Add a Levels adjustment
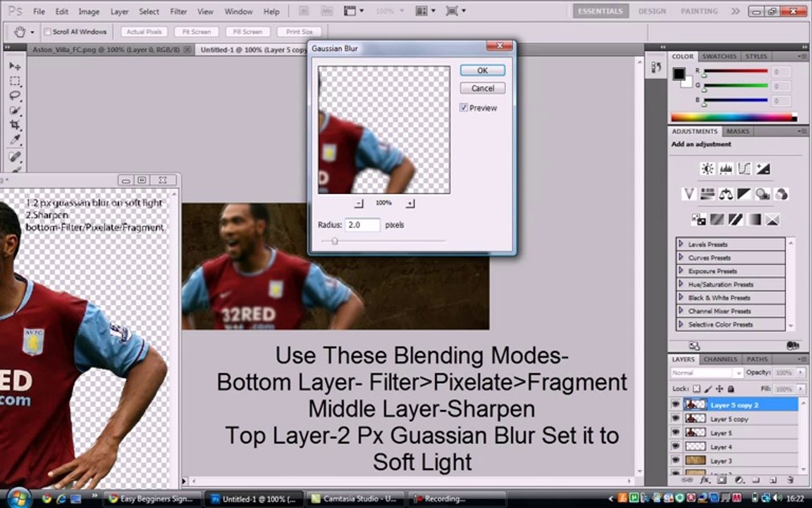 pos(725,169)
